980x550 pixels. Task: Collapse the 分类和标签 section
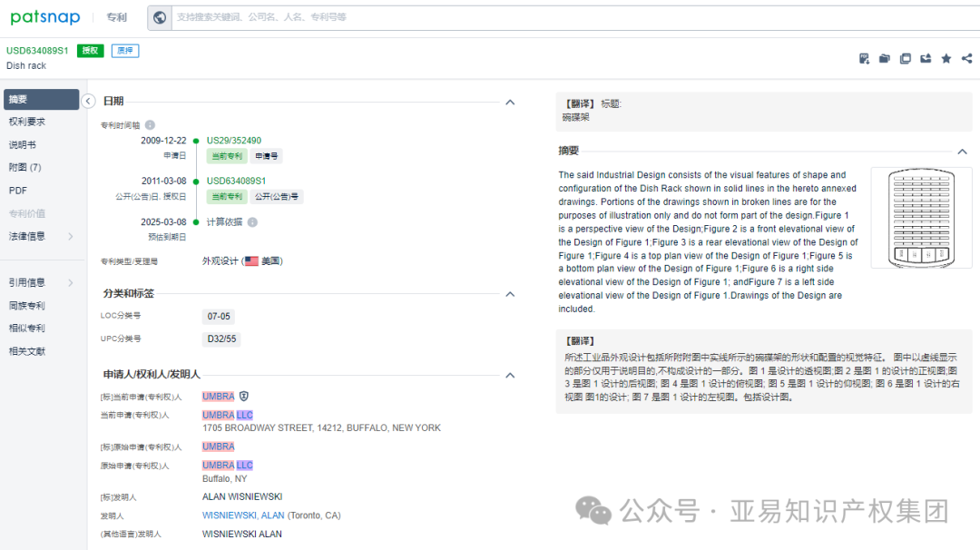(x=510, y=294)
